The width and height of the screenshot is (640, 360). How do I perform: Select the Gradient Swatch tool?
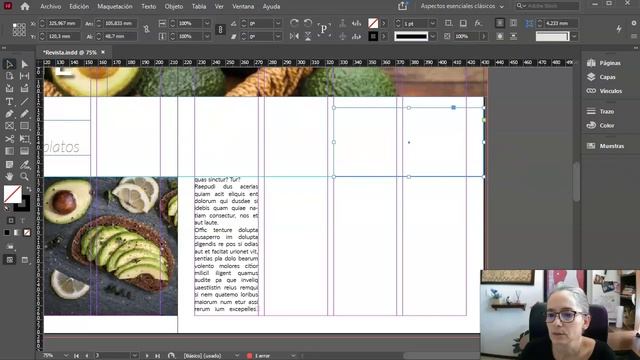tap(9, 151)
